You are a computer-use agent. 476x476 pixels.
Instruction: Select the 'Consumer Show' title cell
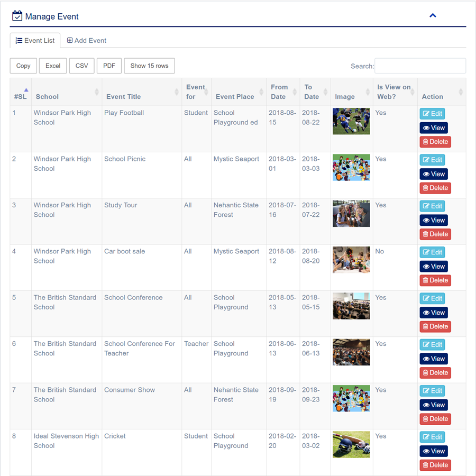142,406
